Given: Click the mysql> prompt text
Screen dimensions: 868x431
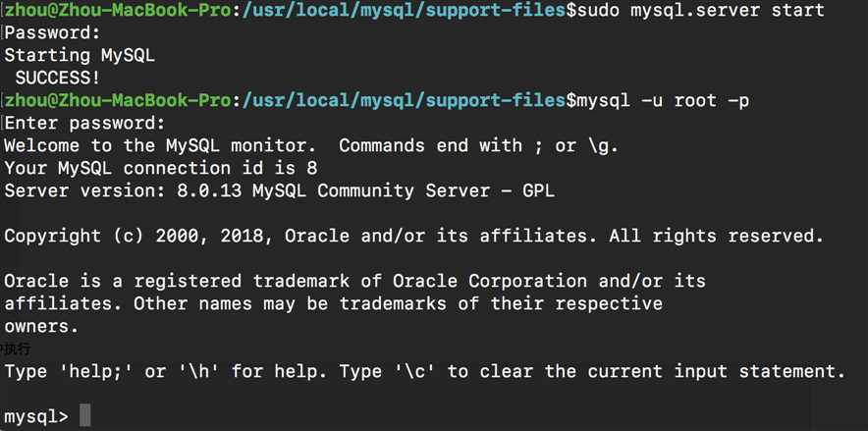Looking at the screenshot, I should point(35,416).
